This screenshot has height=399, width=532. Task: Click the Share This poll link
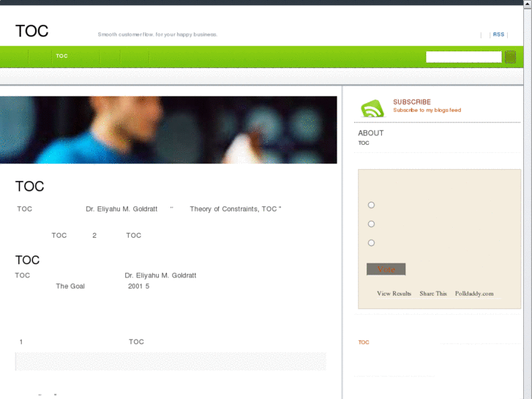pyautogui.click(x=433, y=294)
